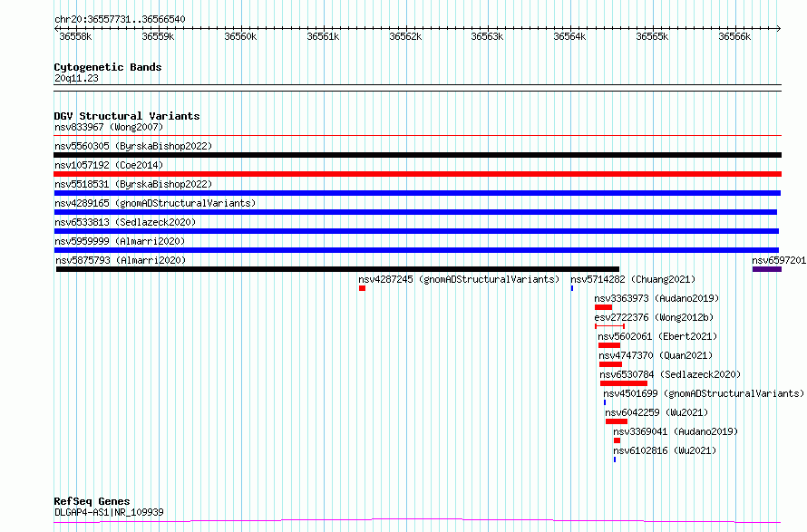Click the 36563k ruler tick label
807x532 pixels.
tap(488, 36)
